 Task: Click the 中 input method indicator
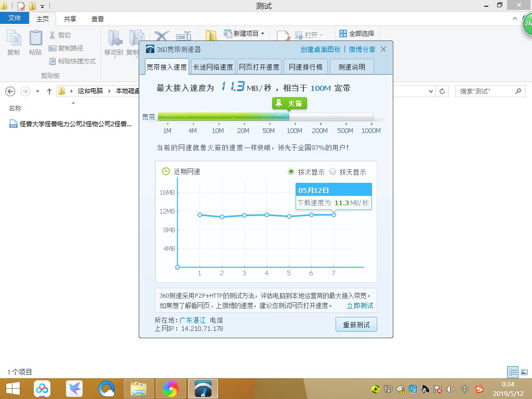point(464,389)
